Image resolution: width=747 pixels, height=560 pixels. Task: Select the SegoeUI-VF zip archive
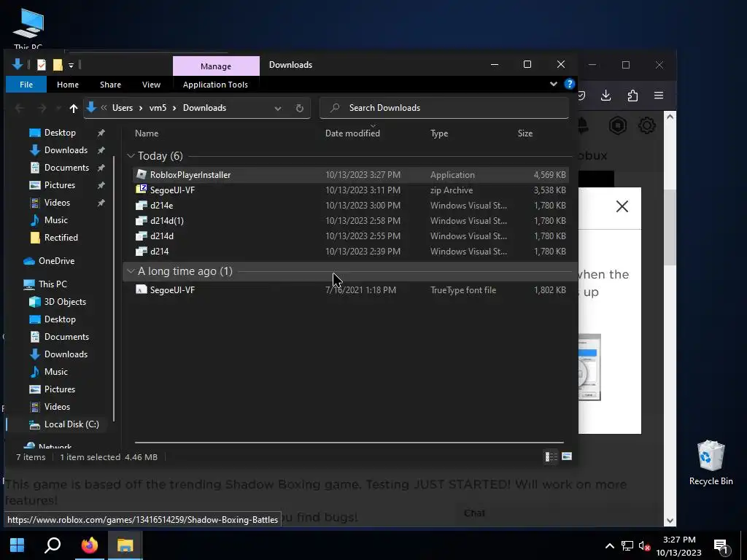point(349,190)
